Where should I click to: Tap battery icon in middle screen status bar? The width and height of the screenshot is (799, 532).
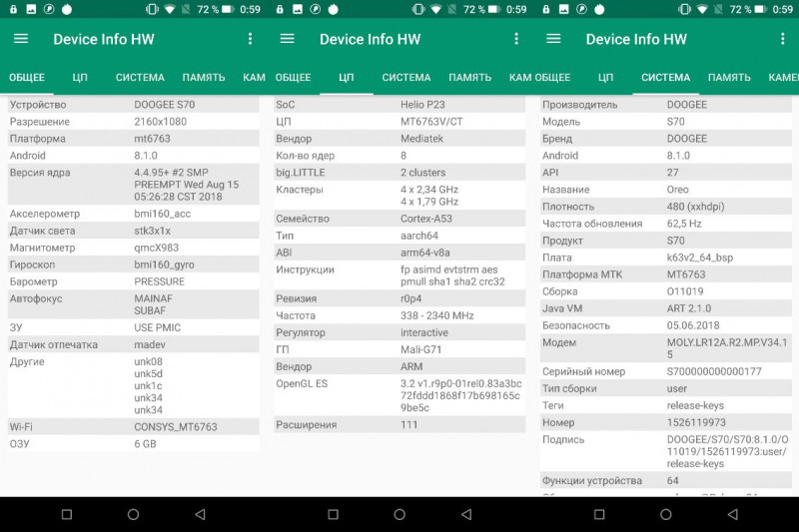493,9
